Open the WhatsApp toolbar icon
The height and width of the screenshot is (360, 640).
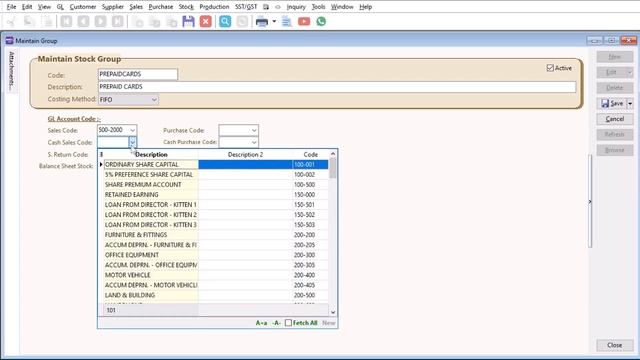click(321, 22)
